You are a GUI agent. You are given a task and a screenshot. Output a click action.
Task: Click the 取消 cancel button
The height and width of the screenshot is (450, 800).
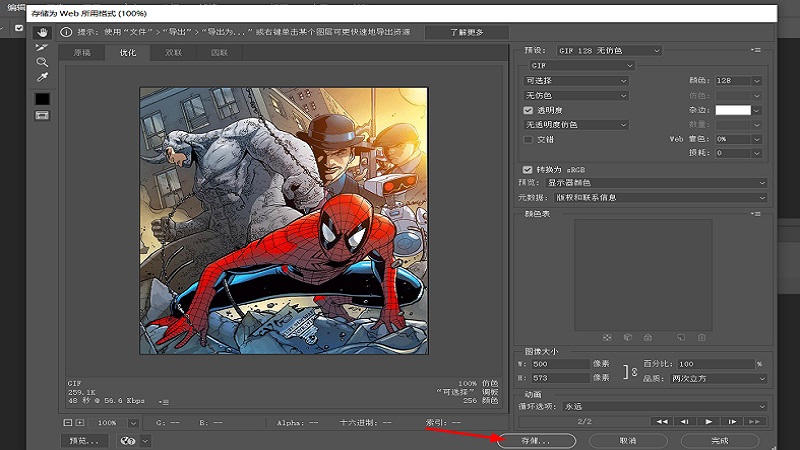(x=628, y=441)
